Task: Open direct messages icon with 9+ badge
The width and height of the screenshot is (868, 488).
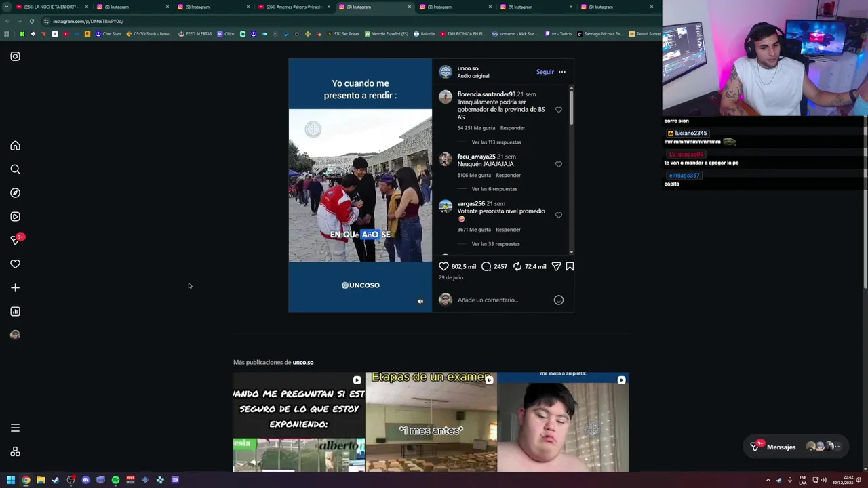Action: point(16,240)
